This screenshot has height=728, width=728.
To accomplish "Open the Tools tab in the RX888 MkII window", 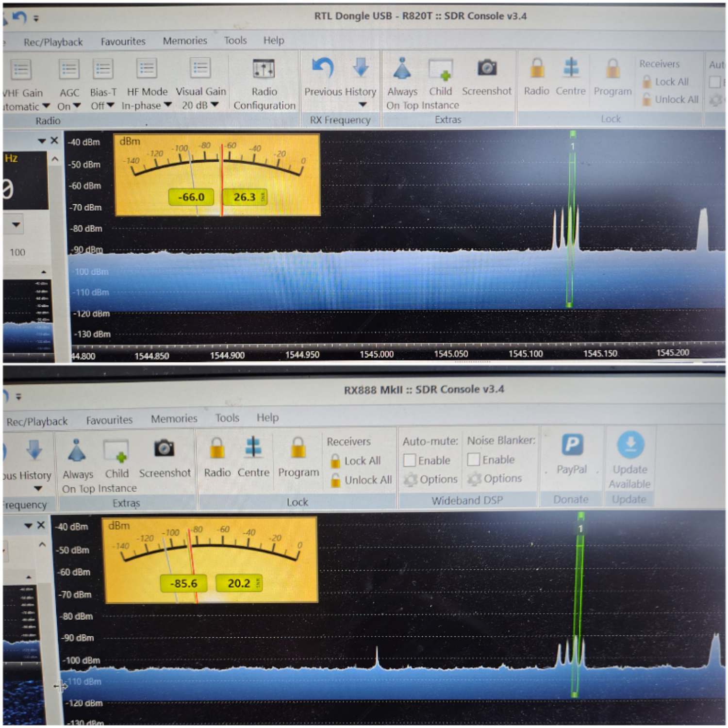I will coord(227,418).
